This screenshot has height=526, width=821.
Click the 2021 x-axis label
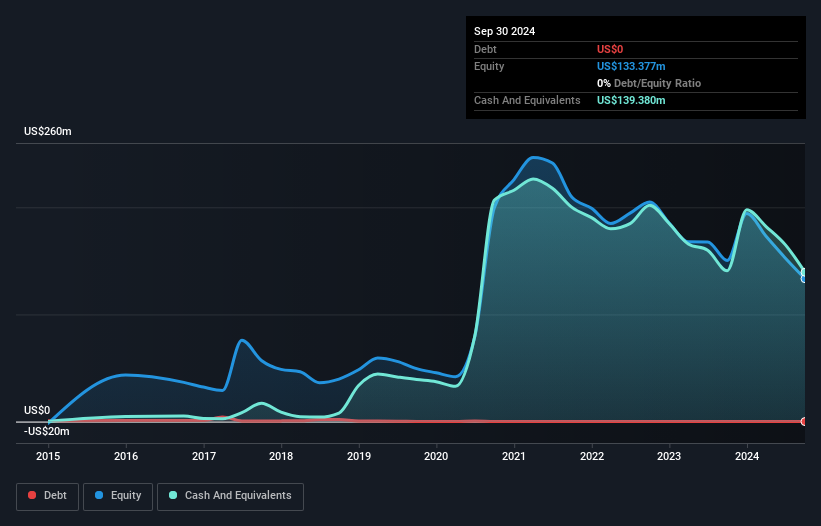(x=514, y=456)
